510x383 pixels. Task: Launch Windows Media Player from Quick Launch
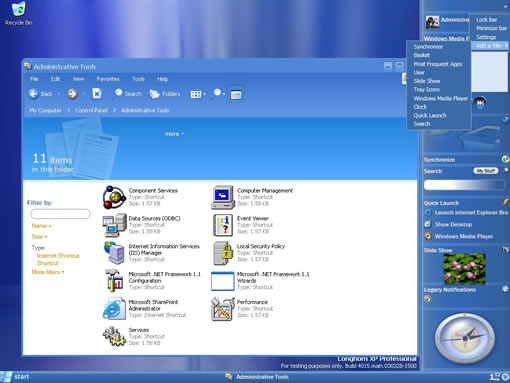tap(459, 236)
